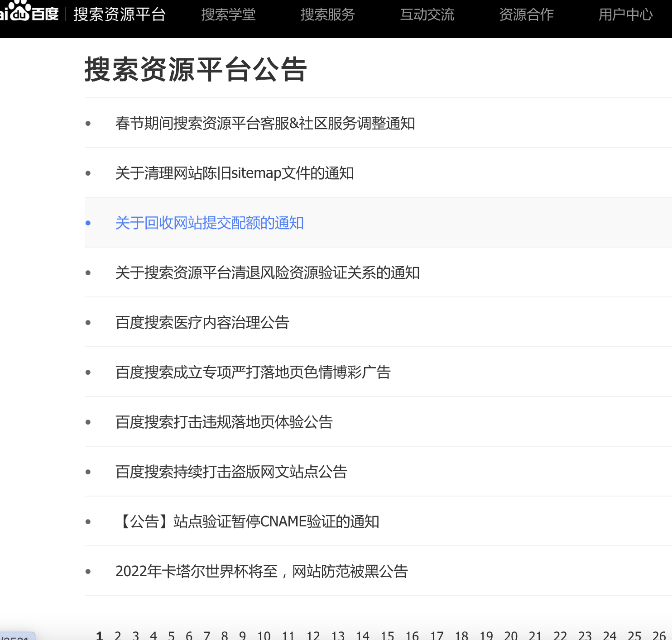The height and width of the screenshot is (640, 672).
Task: Open the 搜索服务 menu
Action: [328, 14]
